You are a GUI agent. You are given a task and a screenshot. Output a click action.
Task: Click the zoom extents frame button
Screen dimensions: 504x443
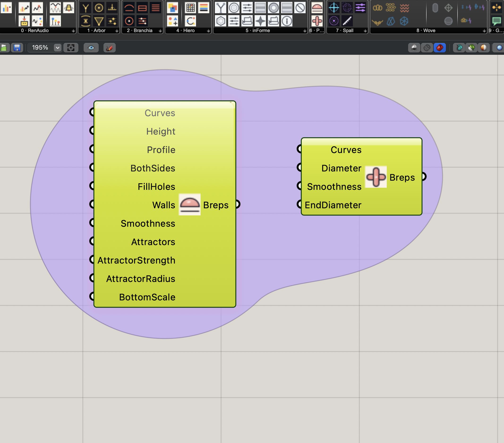coord(71,47)
